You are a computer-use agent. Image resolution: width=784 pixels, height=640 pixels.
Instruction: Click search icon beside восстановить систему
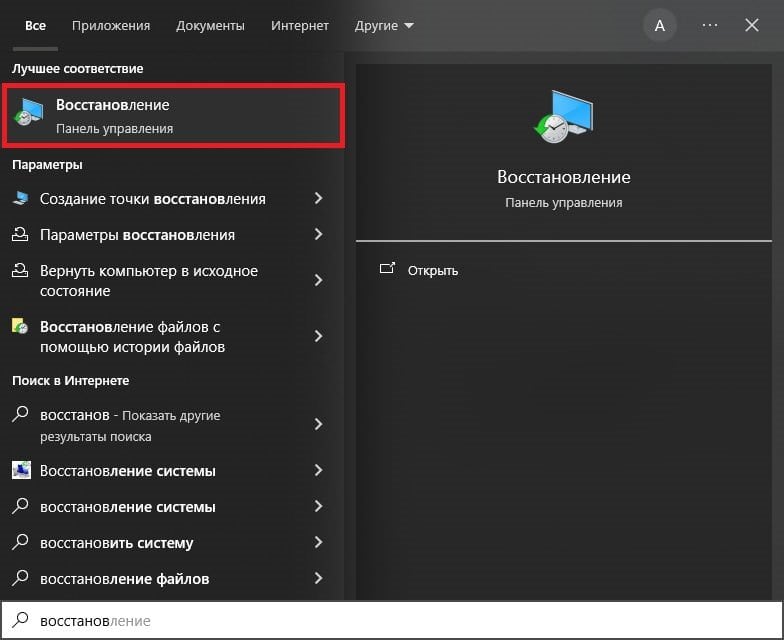coord(20,542)
